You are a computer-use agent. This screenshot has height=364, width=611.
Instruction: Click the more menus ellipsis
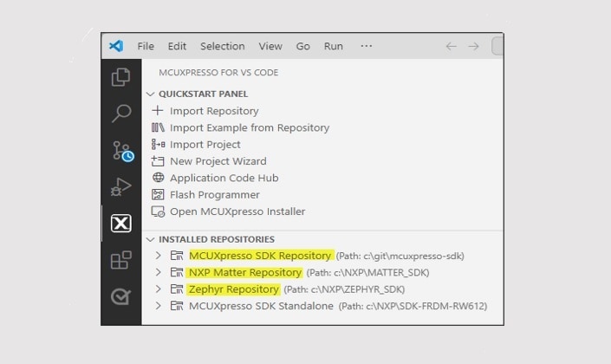pos(366,47)
